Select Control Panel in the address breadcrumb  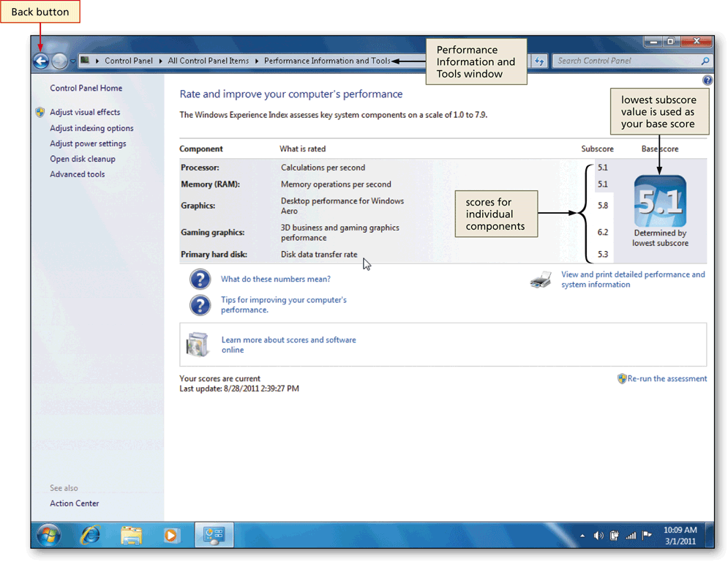click(x=129, y=61)
